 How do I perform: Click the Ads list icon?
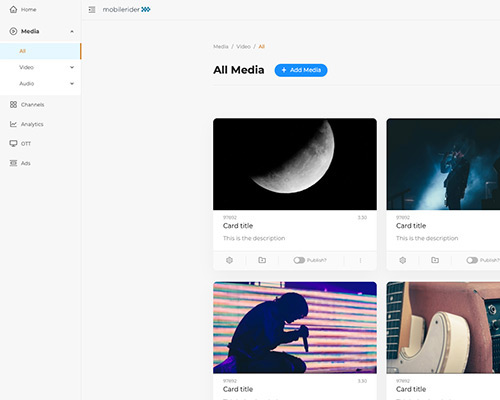[13, 163]
